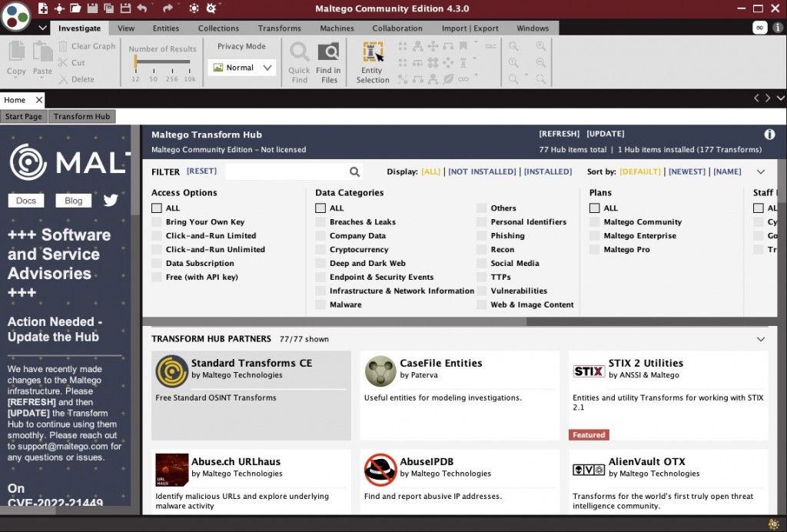
Task: Open the dropdown arrow next to bookmark icon
Action: (x=476, y=42)
